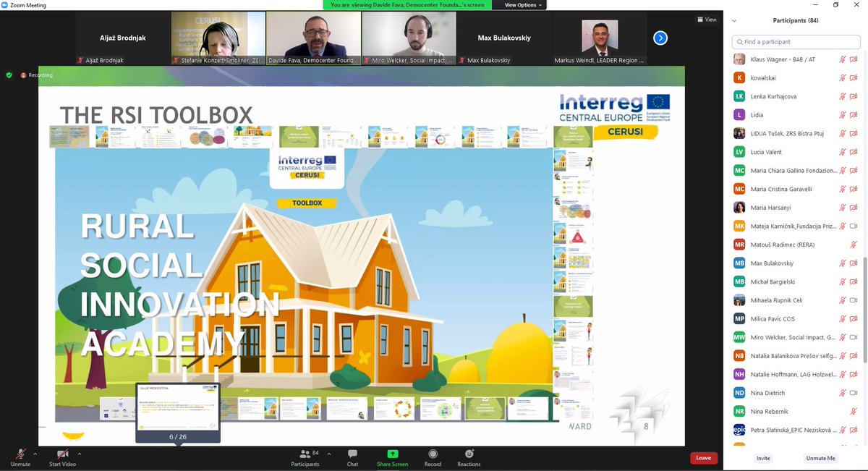Select Davide Fava's video thumbnail
Viewport: 868px width, 471px height.
click(x=312, y=38)
